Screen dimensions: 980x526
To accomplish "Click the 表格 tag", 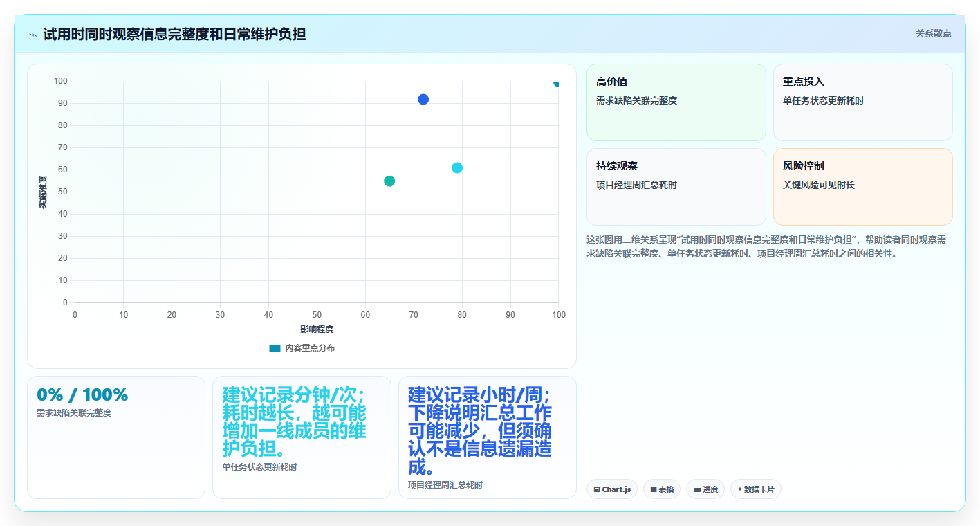I will point(662,489).
